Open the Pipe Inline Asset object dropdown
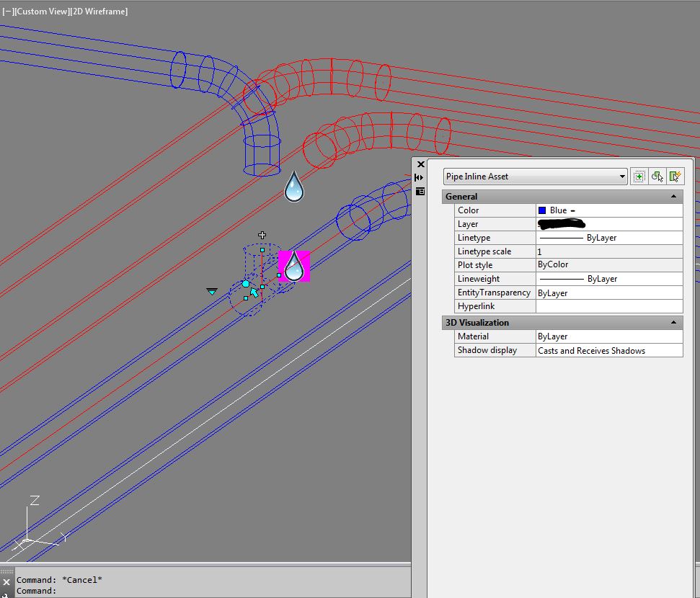 621,176
